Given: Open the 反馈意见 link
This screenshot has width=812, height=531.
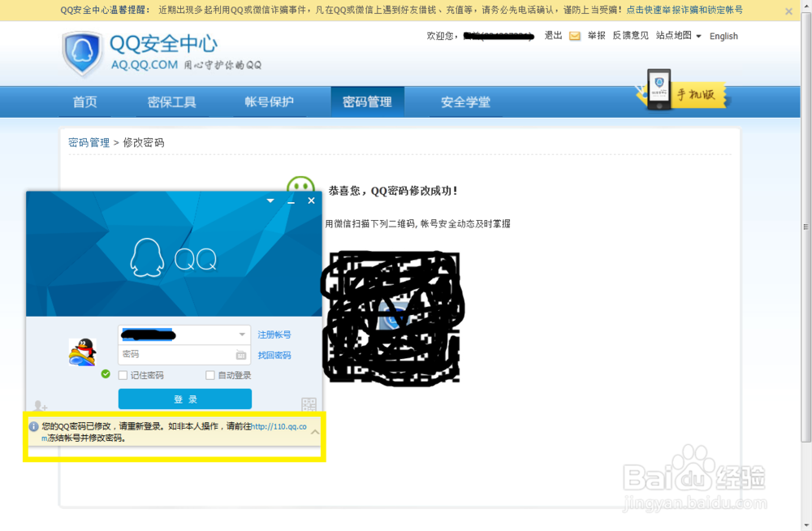Looking at the screenshot, I should [x=630, y=35].
